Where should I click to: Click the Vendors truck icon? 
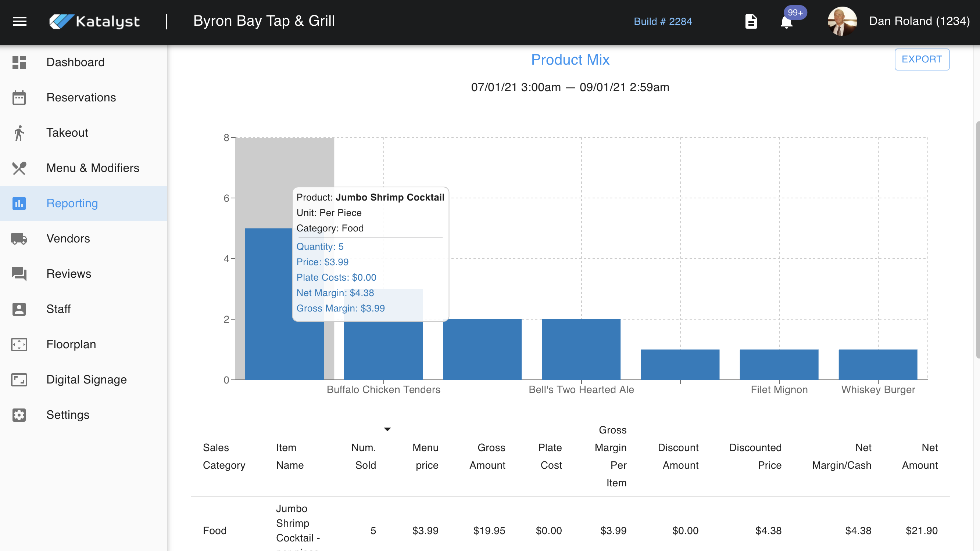[19, 239]
